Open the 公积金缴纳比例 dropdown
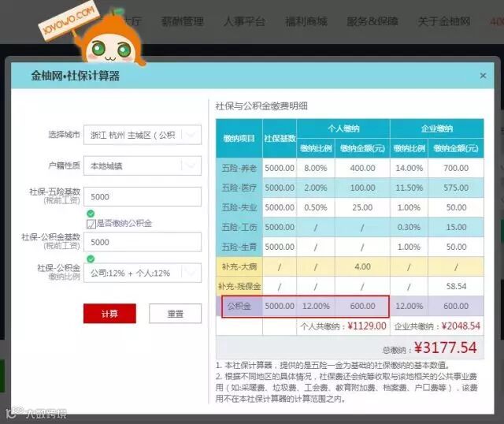Image resolution: width=504 pixels, height=424 pixels. pos(143,273)
